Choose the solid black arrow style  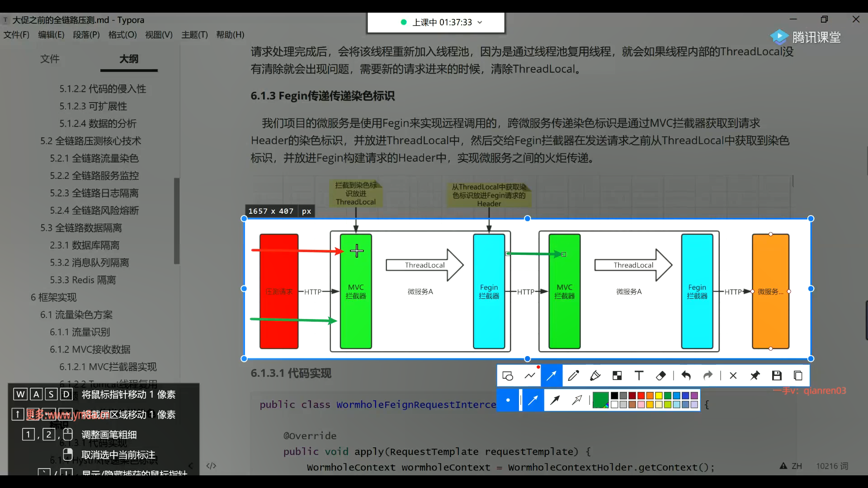coord(555,400)
